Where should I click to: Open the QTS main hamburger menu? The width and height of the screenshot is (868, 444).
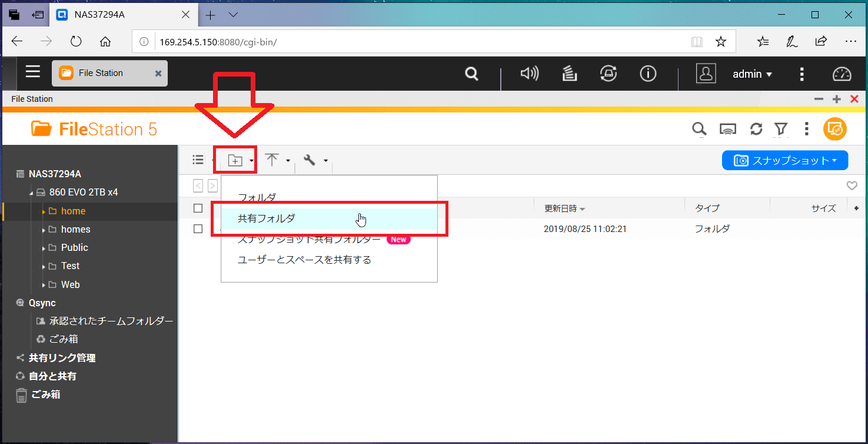33,73
